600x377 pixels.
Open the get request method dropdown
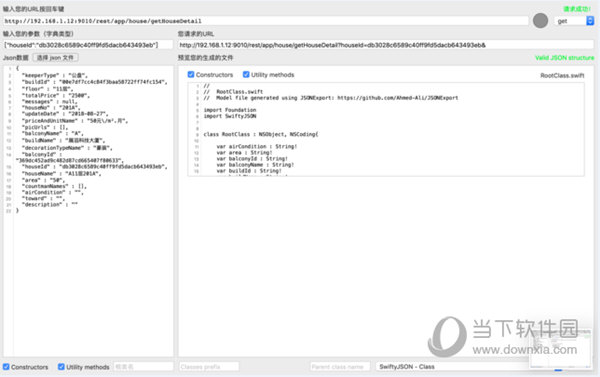574,21
